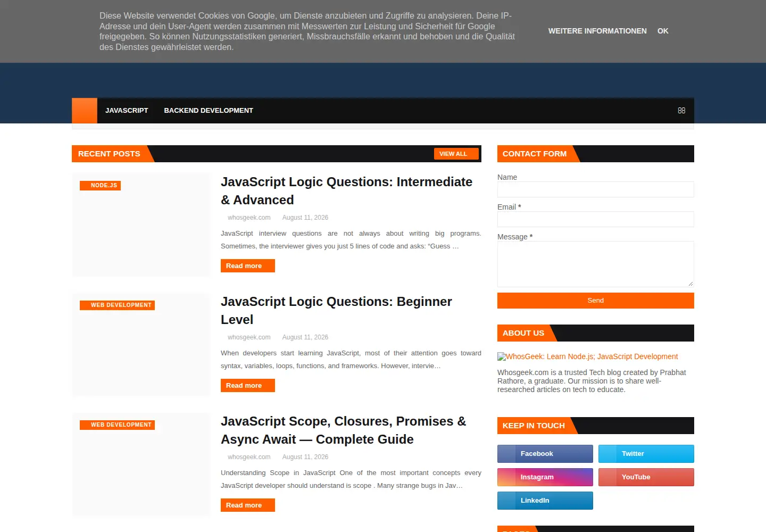This screenshot has width=766, height=532.
Task: Accept cookies with the OK button
Action: [663, 31]
